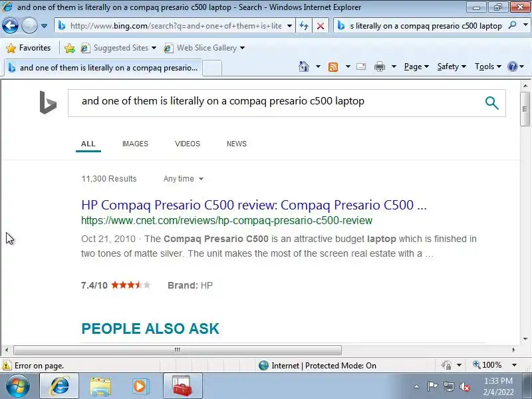Image resolution: width=532 pixels, height=399 pixels.
Task: Click the red toolbox taskbar icon
Action: (182, 386)
